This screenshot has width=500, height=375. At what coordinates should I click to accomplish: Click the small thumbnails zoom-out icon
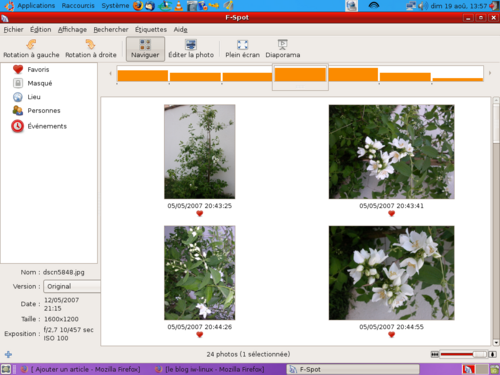435,354
